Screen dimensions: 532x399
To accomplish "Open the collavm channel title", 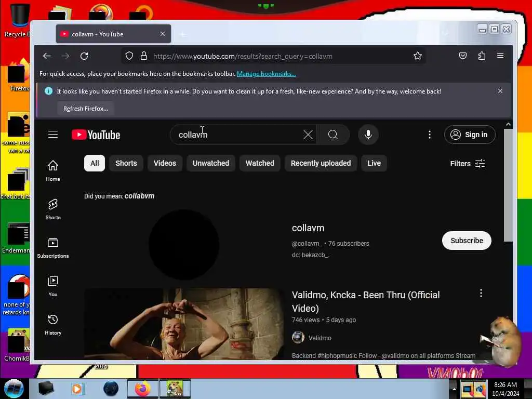I will [x=308, y=228].
